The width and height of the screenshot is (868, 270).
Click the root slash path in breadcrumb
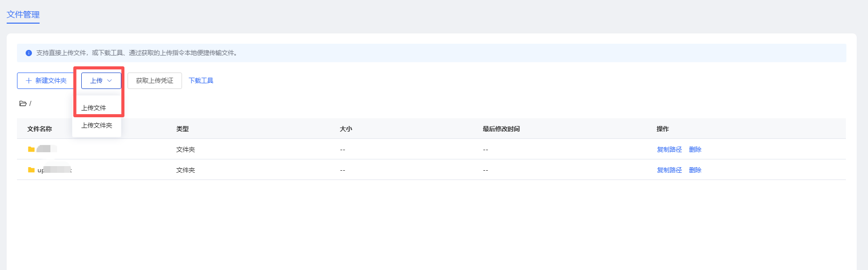(x=30, y=103)
